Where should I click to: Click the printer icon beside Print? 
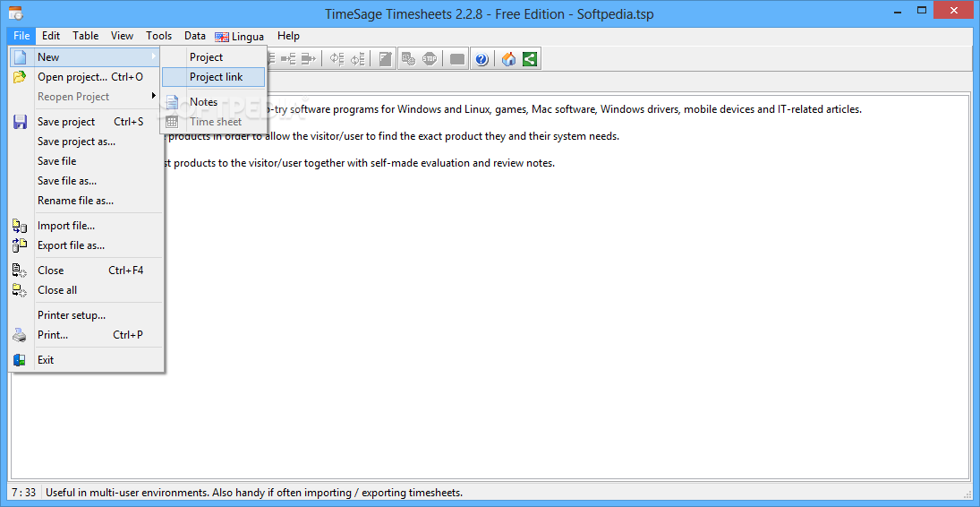pos(20,335)
